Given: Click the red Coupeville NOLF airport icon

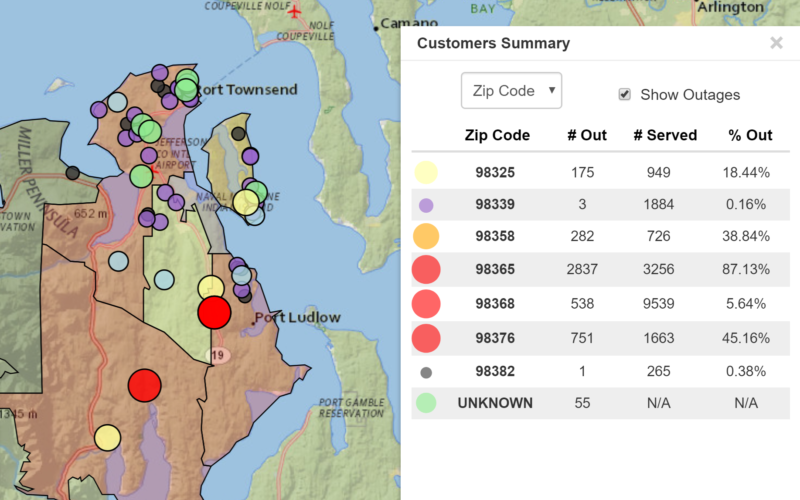Looking at the screenshot, I should tap(294, 11).
